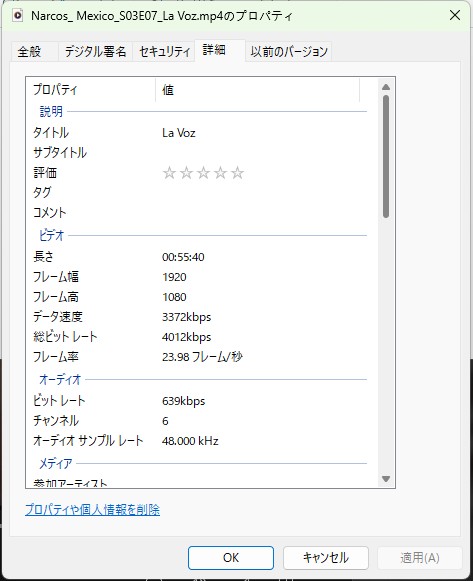Viewport: 473px width, 581px height.
Task: Select the sample rate value 48.000 kHz
Action: 190,441
